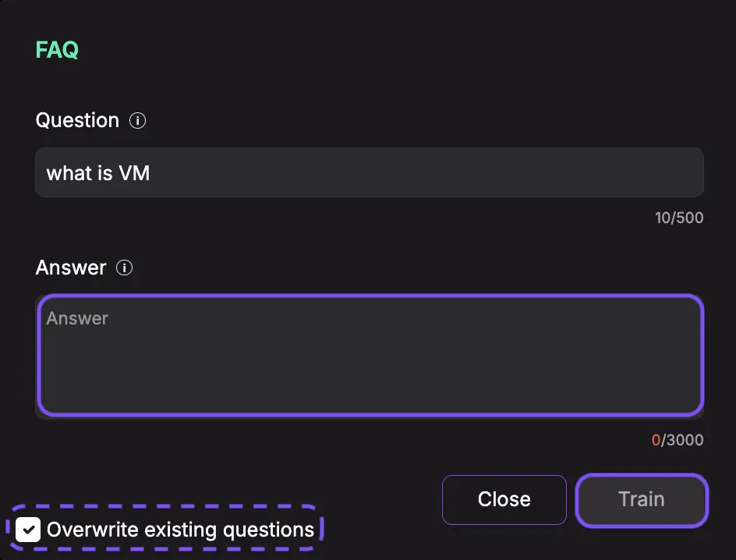Uncheck the Overwrite existing questions checkbox

pyautogui.click(x=28, y=530)
